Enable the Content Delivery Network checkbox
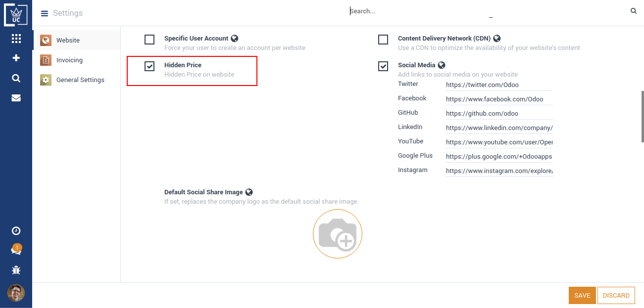The width and height of the screenshot is (644, 308). 383,40
